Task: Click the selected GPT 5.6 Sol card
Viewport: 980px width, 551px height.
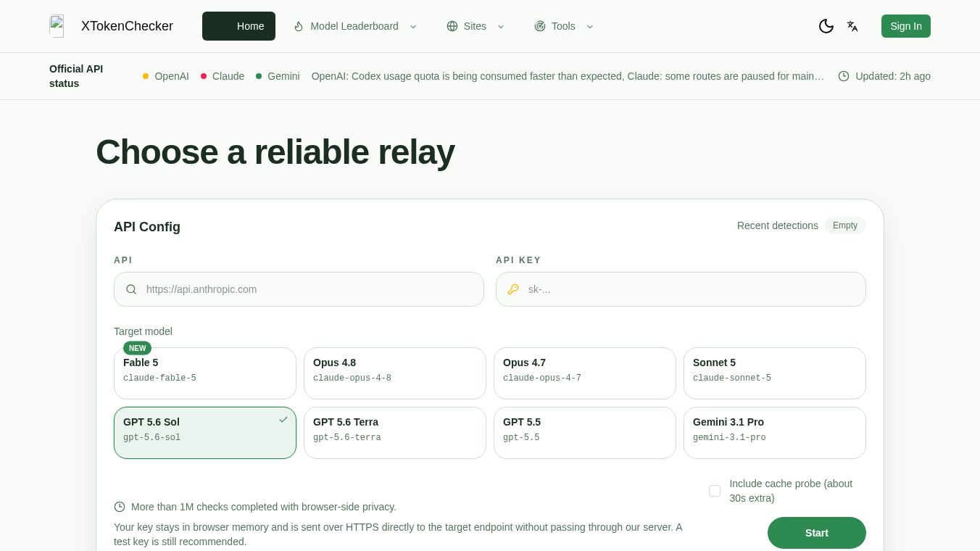Action: [x=205, y=433]
